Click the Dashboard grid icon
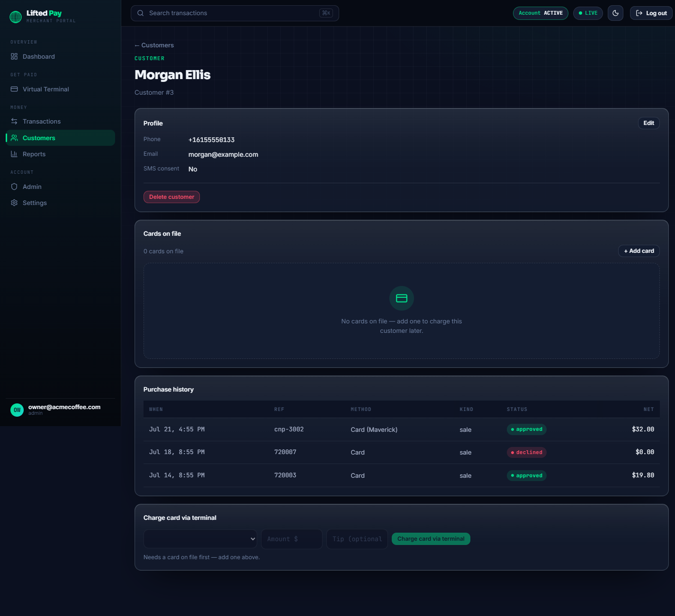 pyautogui.click(x=14, y=56)
